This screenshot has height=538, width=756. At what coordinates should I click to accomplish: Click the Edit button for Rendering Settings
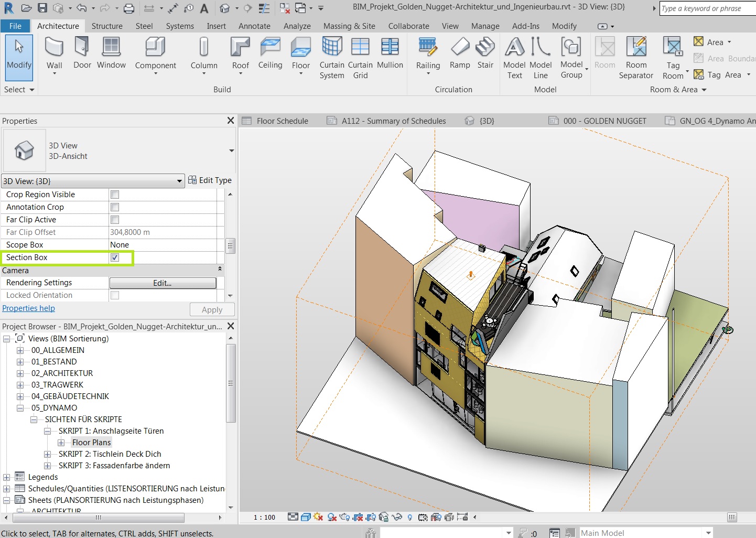click(162, 283)
